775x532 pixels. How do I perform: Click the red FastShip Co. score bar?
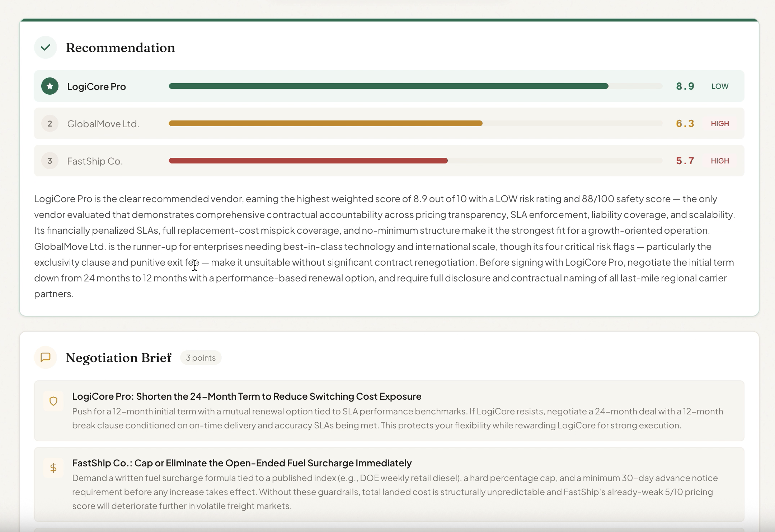click(308, 161)
